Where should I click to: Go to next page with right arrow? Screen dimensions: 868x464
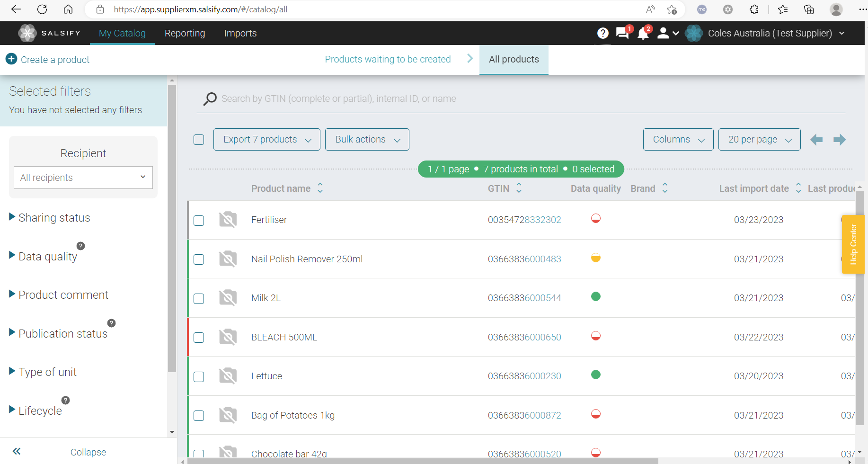839,140
